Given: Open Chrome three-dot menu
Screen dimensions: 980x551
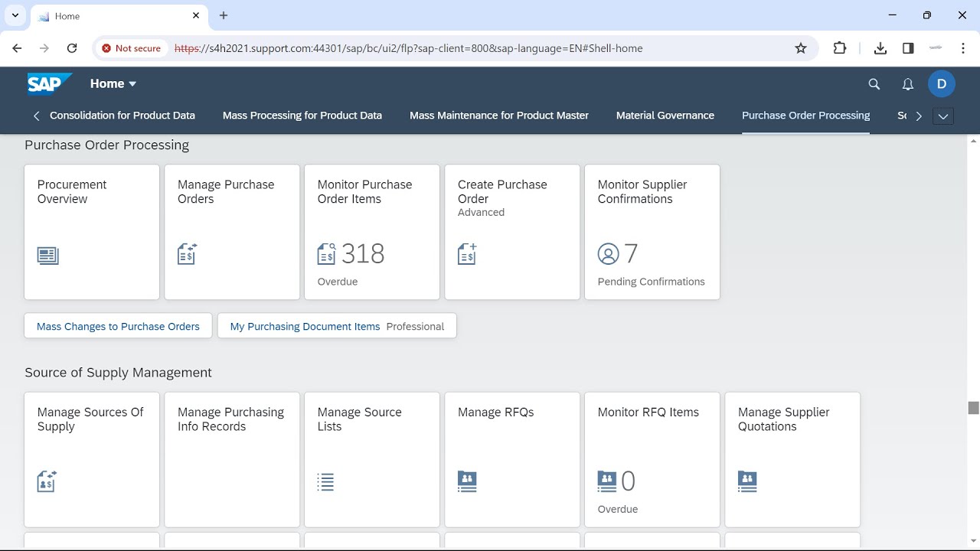Looking at the screenshot, I should coord(963,48).
